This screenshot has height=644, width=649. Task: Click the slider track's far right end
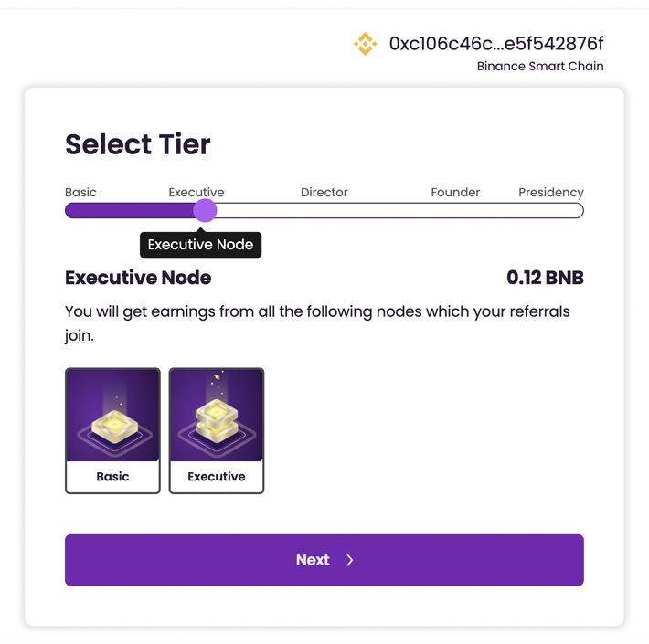(577, 211)
